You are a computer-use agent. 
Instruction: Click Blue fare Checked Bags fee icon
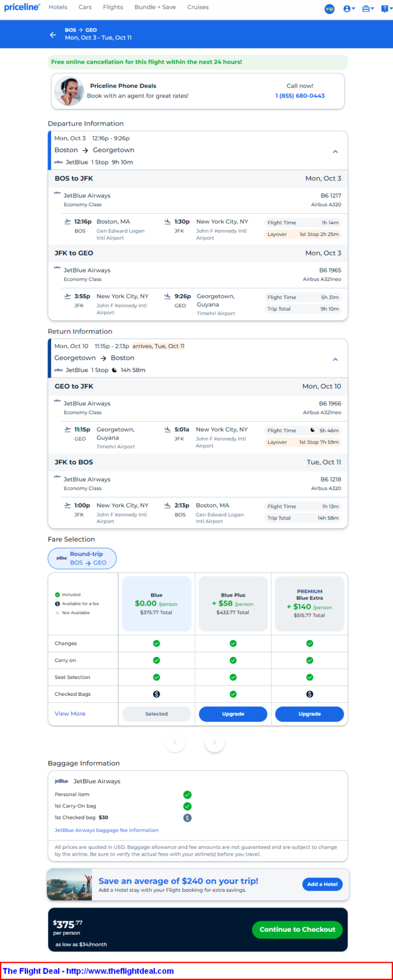point(157,694)
